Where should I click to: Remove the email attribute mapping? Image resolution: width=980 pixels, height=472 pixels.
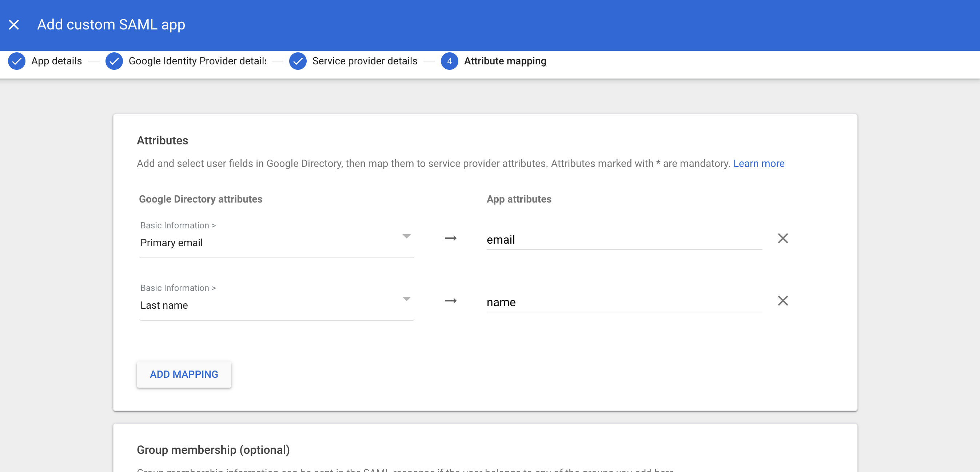pos(782,239)
